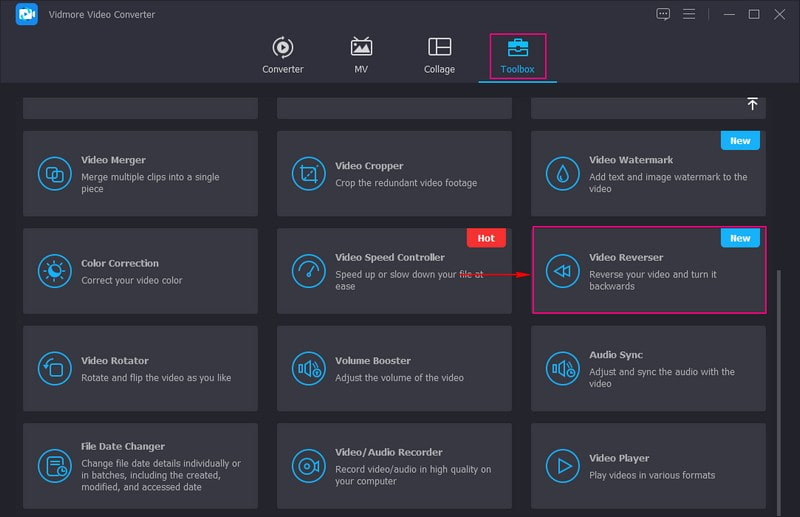This screenshot has height=517, width=800.
Task: Click the feedback chat icon in title bar
Action: pyautogui.click(x=663, y=14)
